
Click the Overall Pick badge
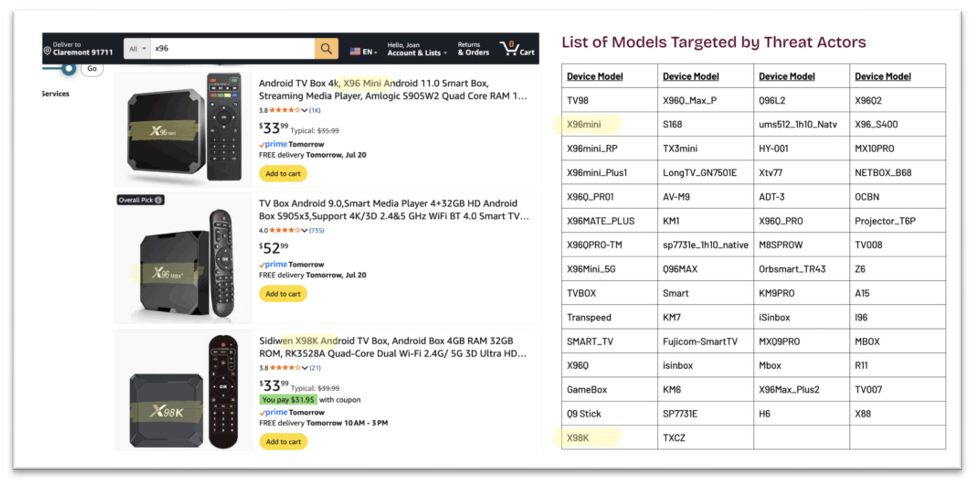[140, 200]
